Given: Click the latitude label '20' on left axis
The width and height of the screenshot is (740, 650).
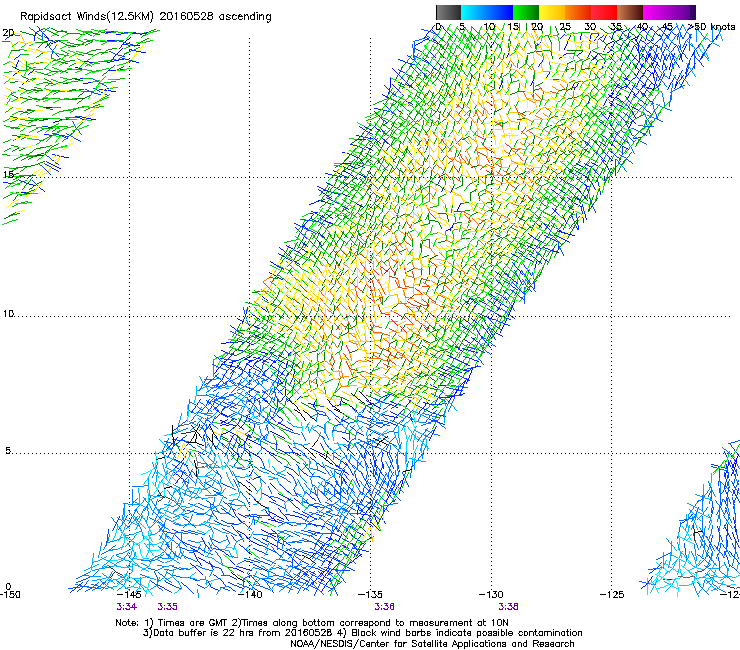Looking at the screenshot, I should (x=8, y=33).
